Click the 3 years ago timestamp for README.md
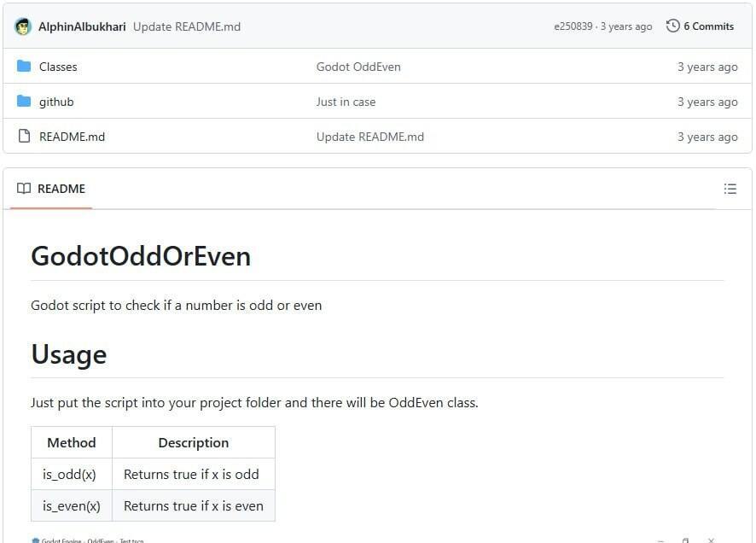This screenshot has height=543, width=756. [707, 137]
